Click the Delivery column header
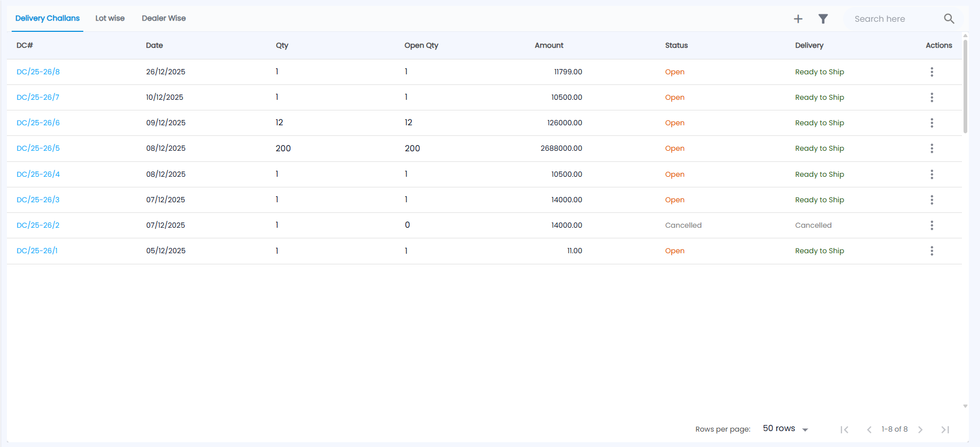 [x=809, y=46]
